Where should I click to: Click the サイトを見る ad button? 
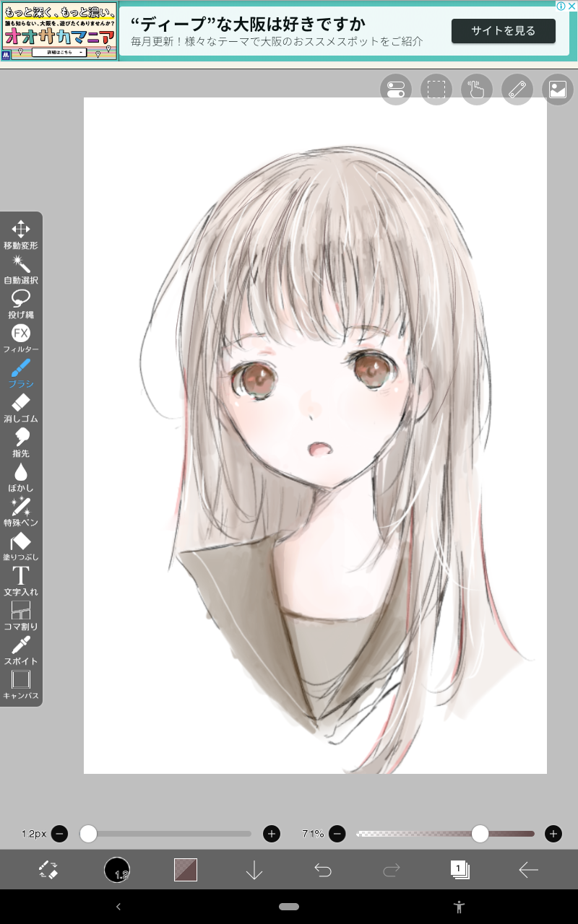(x=504, y=31)
